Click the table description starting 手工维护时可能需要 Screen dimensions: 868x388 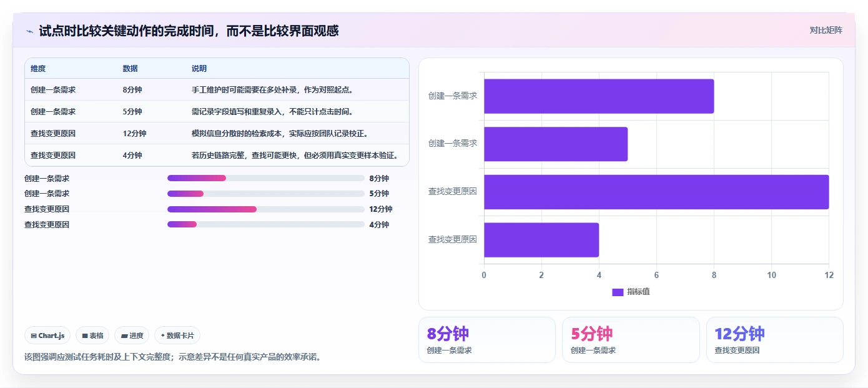[x=273, y=90]
